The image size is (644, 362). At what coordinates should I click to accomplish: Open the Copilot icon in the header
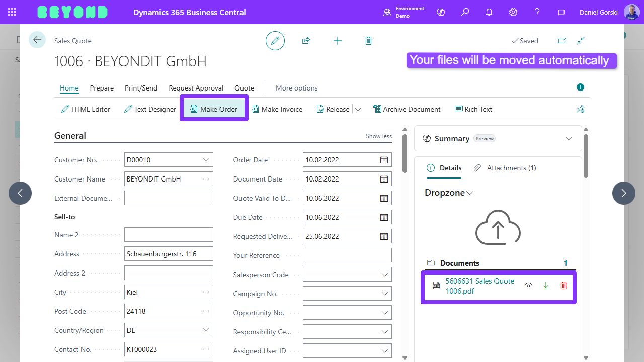coord(441,12)
